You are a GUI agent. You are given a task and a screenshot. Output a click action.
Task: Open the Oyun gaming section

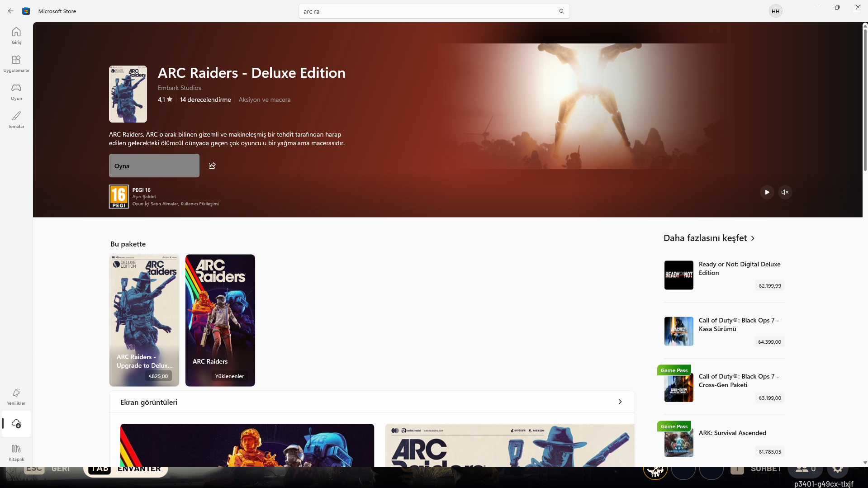point(16,92)
